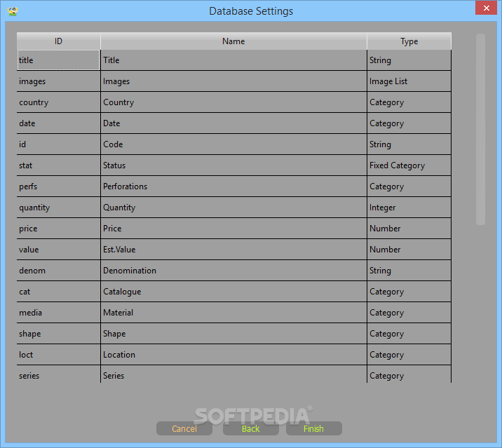The width and height of the screenshot is (502, 448).
Task: Select the 'Material' name cell
Action: 233,313
